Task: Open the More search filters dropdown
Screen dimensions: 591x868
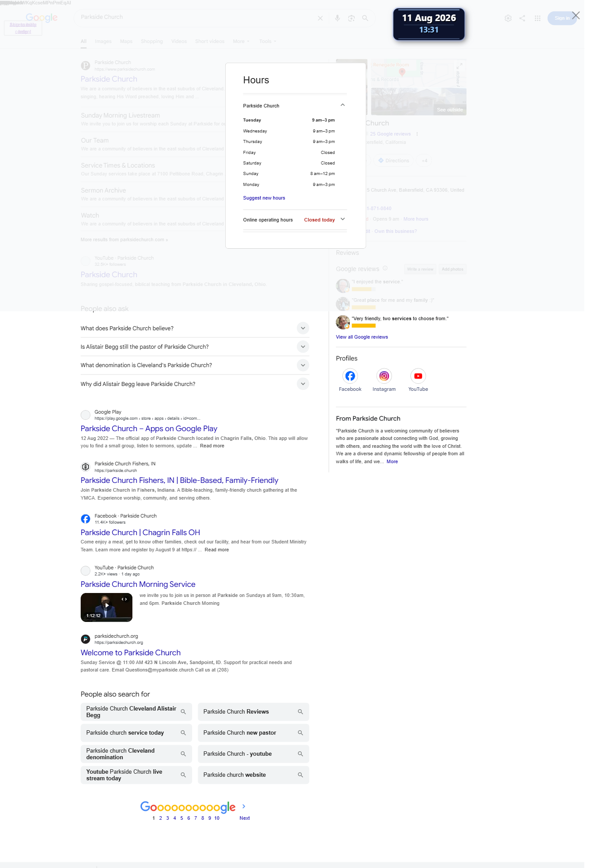Action: pos(241,41)
